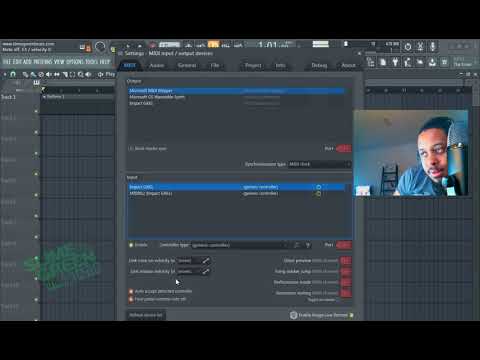This screenshot has width=480, height=360.
Task: Open the HELP menu
Action: tap(105, 62)
